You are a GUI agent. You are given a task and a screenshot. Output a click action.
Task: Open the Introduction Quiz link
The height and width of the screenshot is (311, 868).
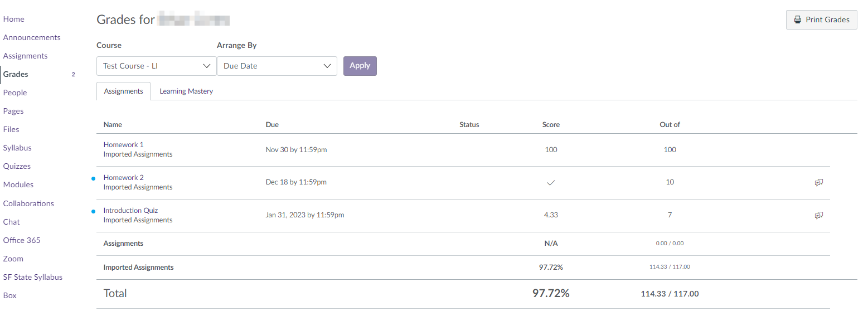click(130, 210)
